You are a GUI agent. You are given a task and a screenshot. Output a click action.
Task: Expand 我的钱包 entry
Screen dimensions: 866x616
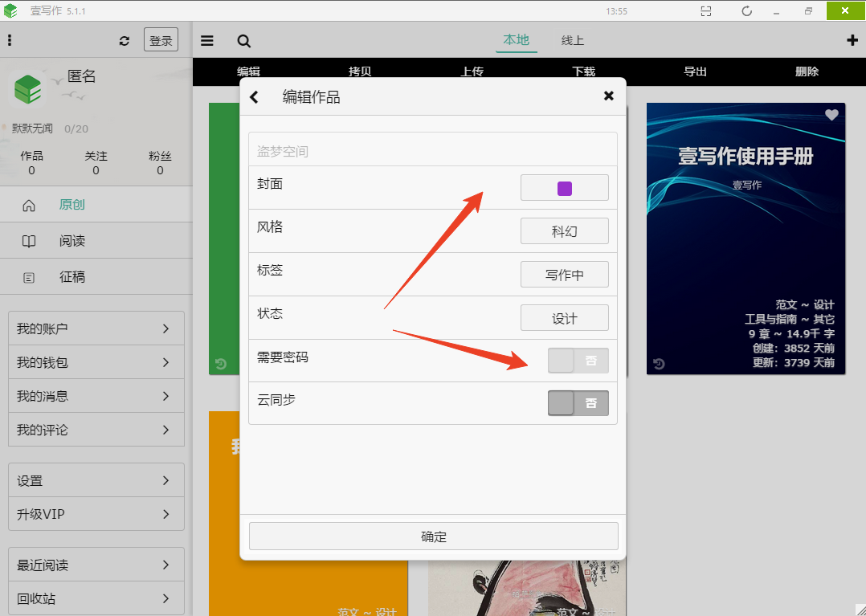96,362
